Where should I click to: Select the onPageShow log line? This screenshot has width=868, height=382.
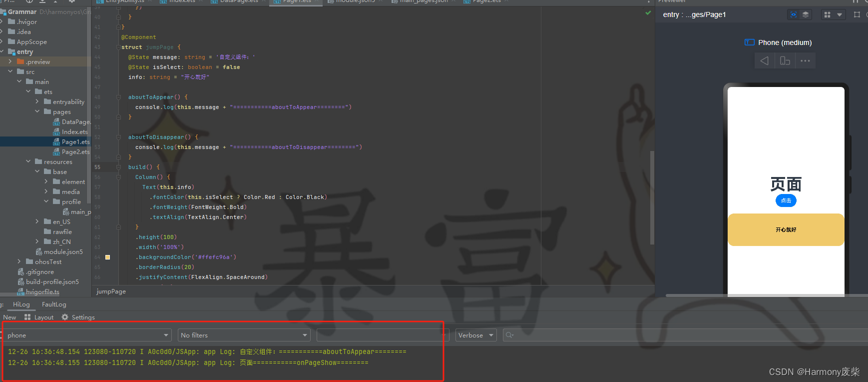[x=188, y=363]
